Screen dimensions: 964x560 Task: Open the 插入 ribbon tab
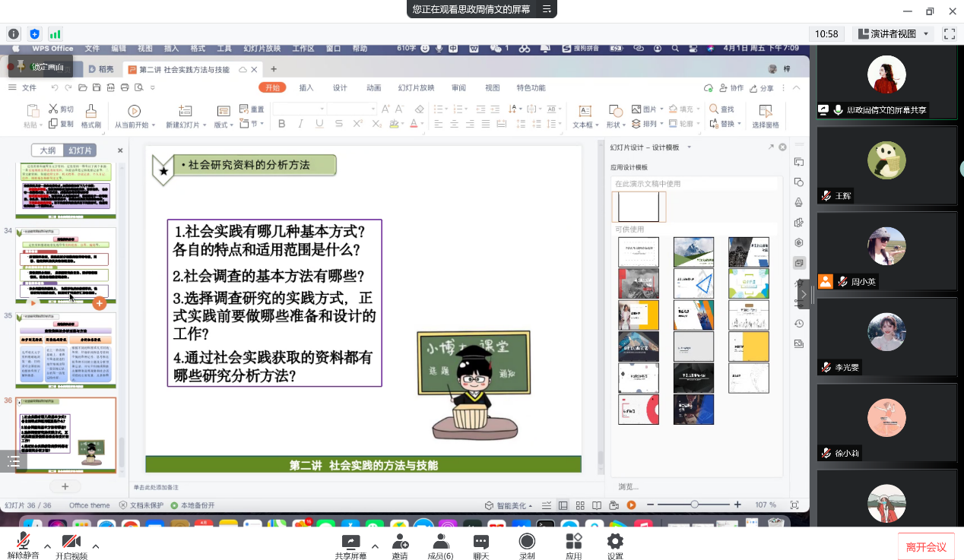point(306,87)
